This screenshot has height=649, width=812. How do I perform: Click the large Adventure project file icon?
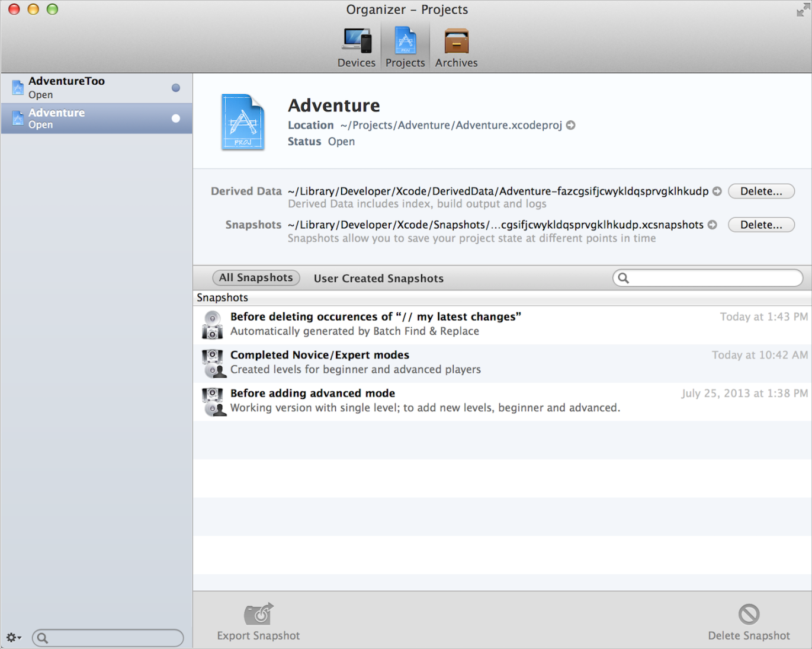tap(243, 122)
